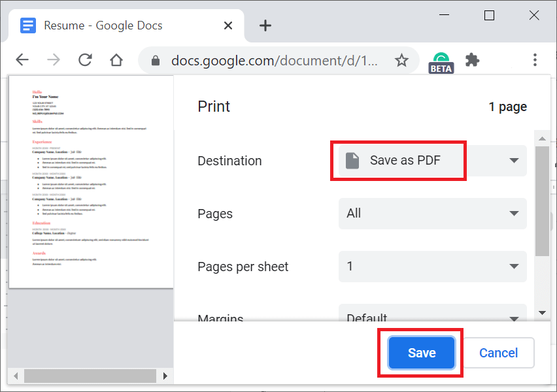Viewport: 557px width, 392px height.
Task: Cancel the print dialog
Action: (498, 352)
